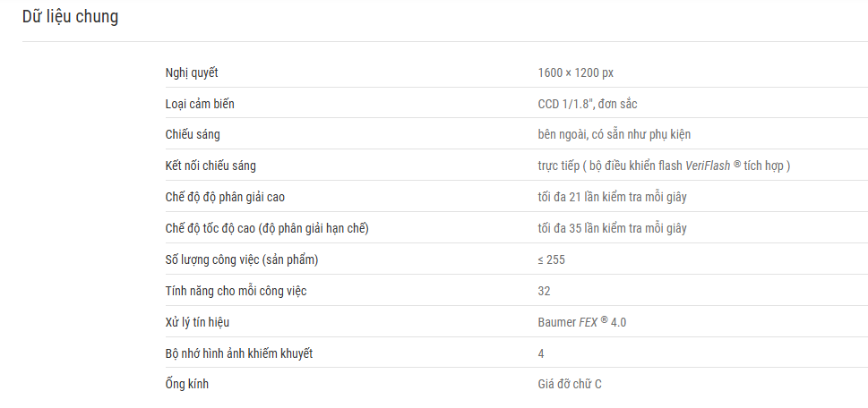
Task: Click the 'Loại cảm biến' row label
Action: [x=200, y=104]
